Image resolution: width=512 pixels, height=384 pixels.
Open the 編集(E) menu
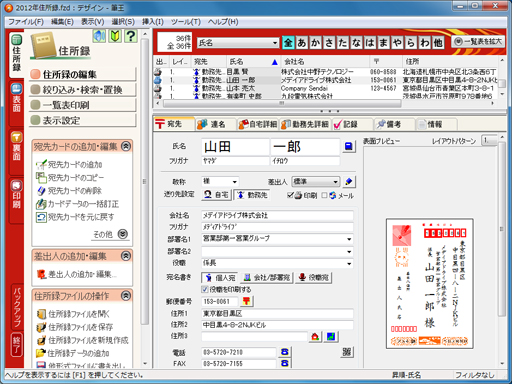tap(62, 22)
